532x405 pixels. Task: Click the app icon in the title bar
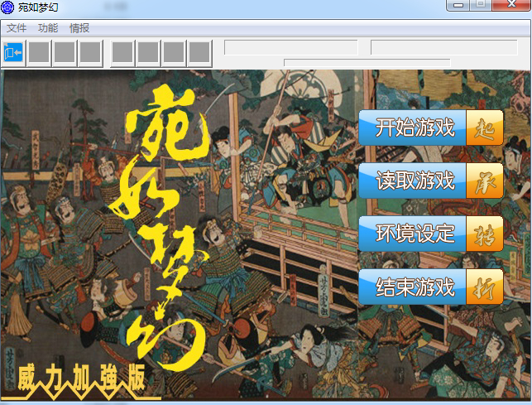pos(7,7)
